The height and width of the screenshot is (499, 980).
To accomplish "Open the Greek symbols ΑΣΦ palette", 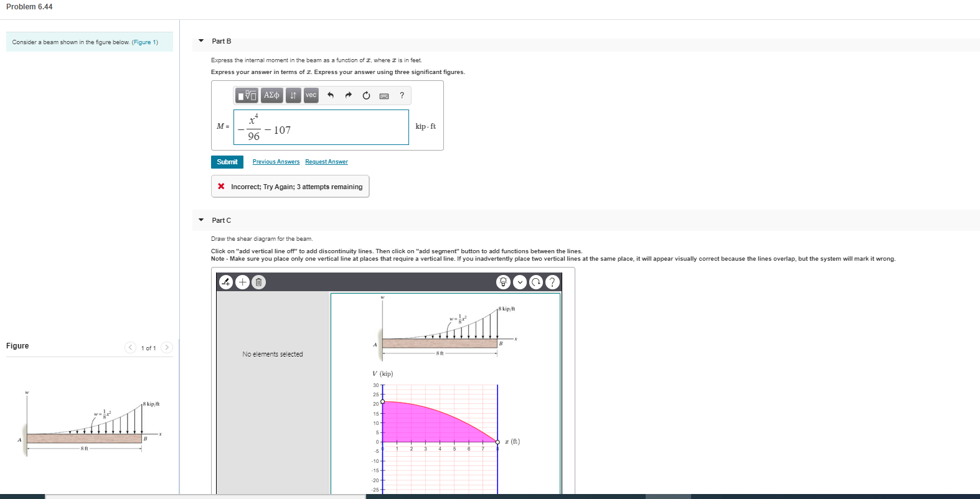I will coord(271,95).
